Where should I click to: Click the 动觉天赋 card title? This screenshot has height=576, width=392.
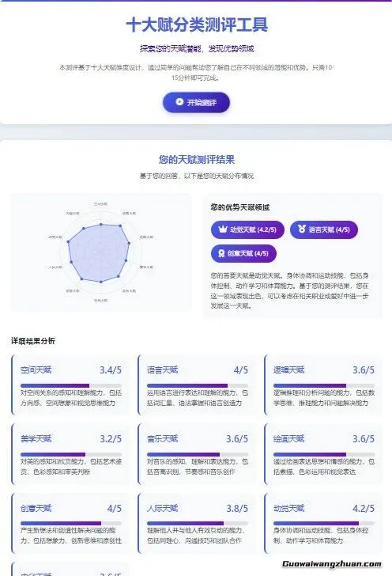pyautogui.click(x=288, y=509)
